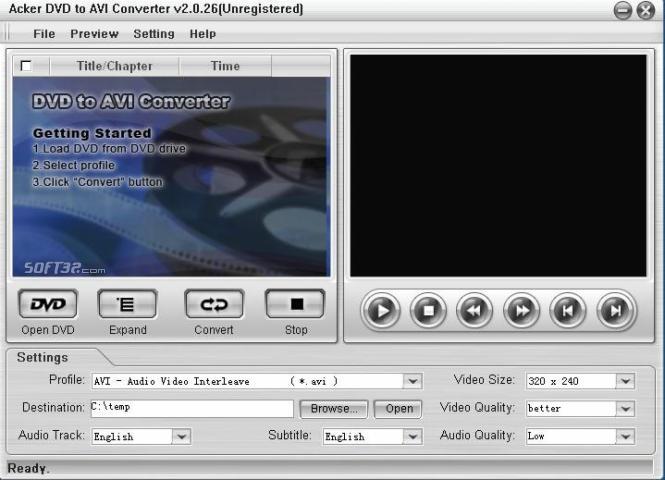Skip to next chapter in preview
Viewport: 665px width, 480px height.
coord(615,311)
